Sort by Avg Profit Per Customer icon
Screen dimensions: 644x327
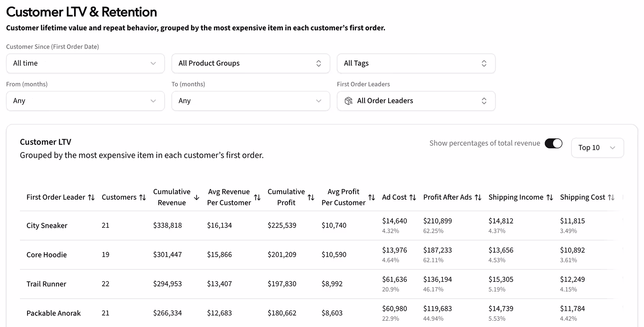pos(371,197)
